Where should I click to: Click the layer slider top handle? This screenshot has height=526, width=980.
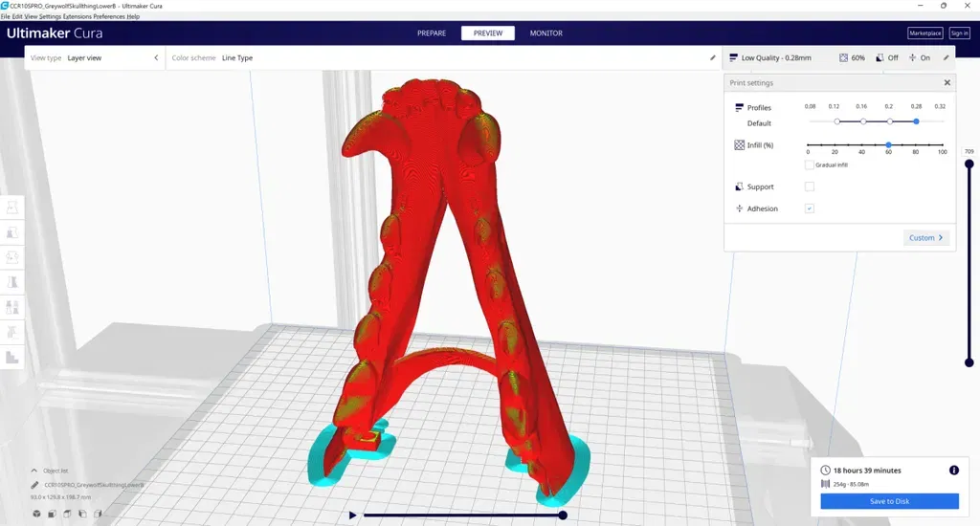(969, 164)
